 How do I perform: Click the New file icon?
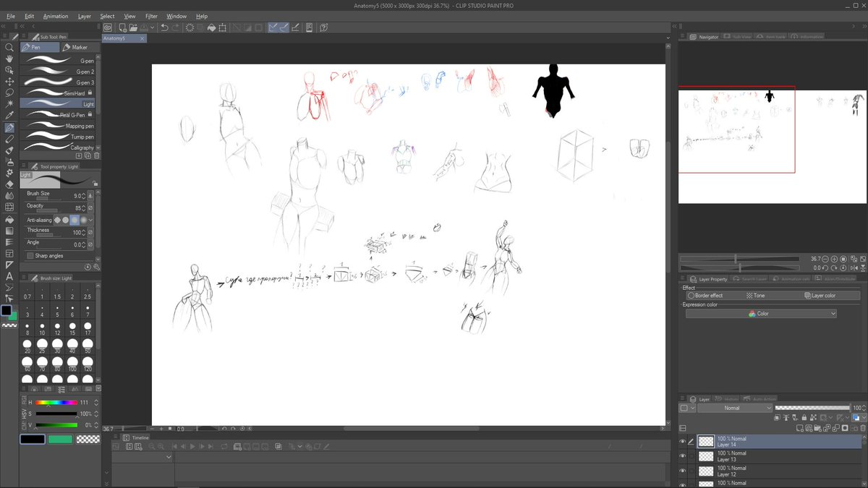click(122, 27)
